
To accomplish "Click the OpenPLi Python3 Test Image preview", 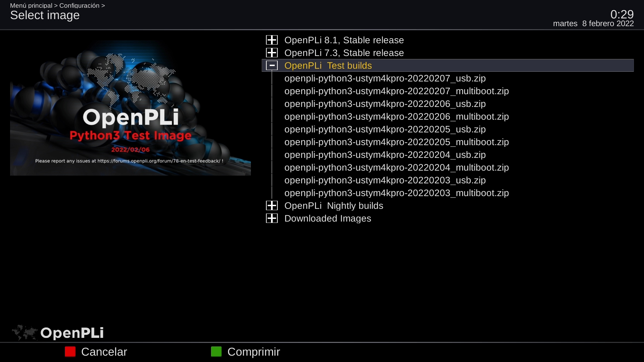I will [130, 108].
